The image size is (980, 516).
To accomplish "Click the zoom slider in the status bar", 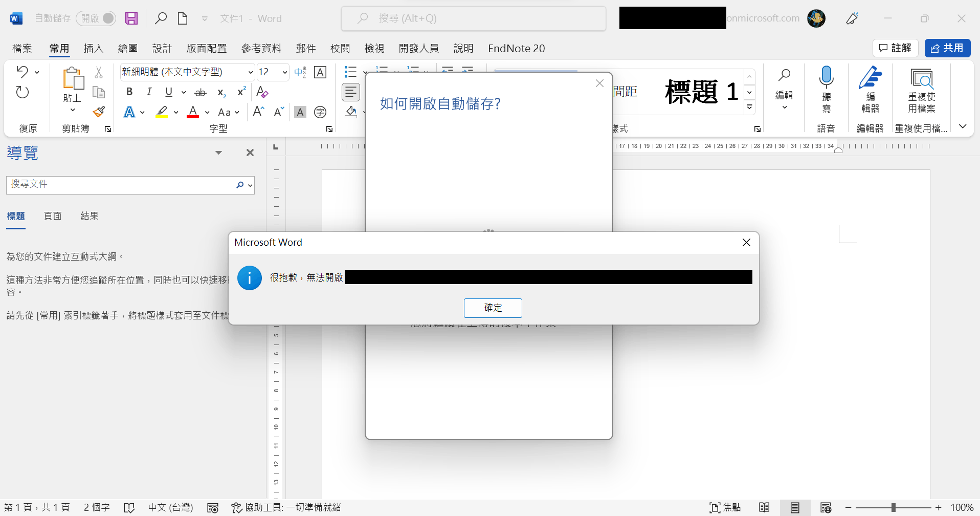I will [893, 507].
